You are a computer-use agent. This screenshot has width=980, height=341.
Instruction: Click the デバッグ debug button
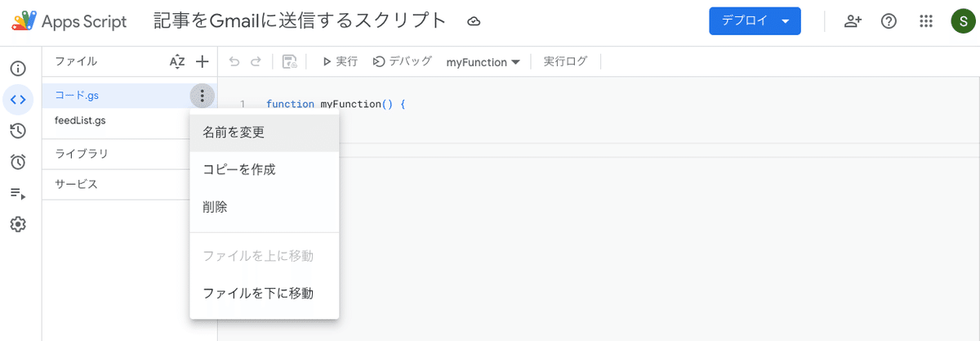[x=402, y=61]
